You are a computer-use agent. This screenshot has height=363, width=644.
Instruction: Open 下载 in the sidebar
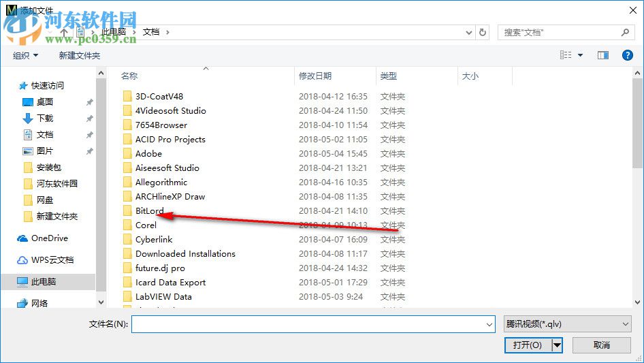click(x=45, y=119)
